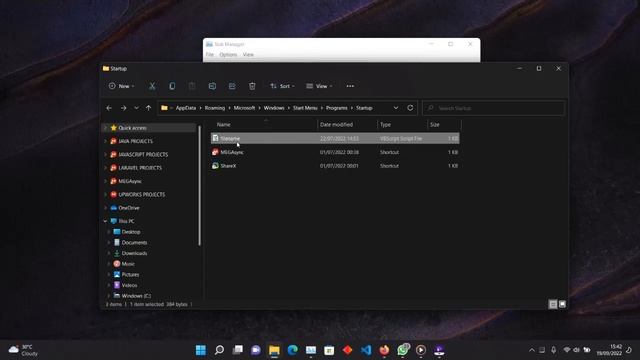The image size is (640, 360).
Task: Collapse This PC tree node
Action: pyautogui.click(x=106, y=221)
